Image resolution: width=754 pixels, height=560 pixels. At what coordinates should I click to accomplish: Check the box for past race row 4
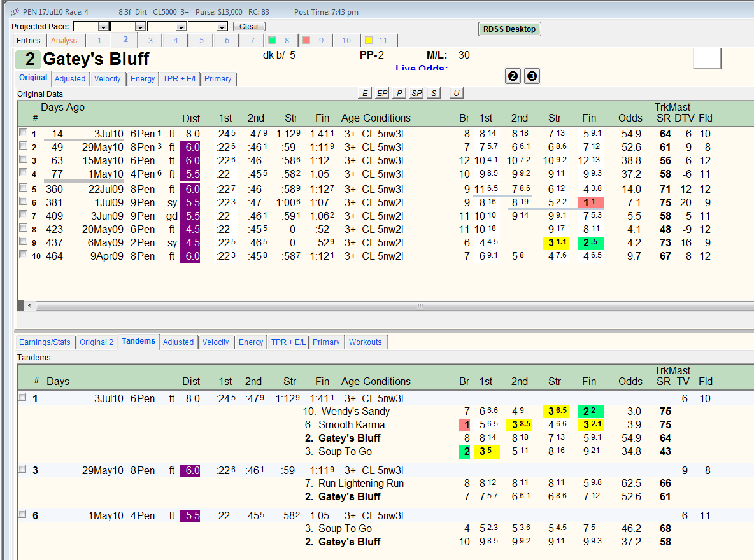(x=23, y=172)
